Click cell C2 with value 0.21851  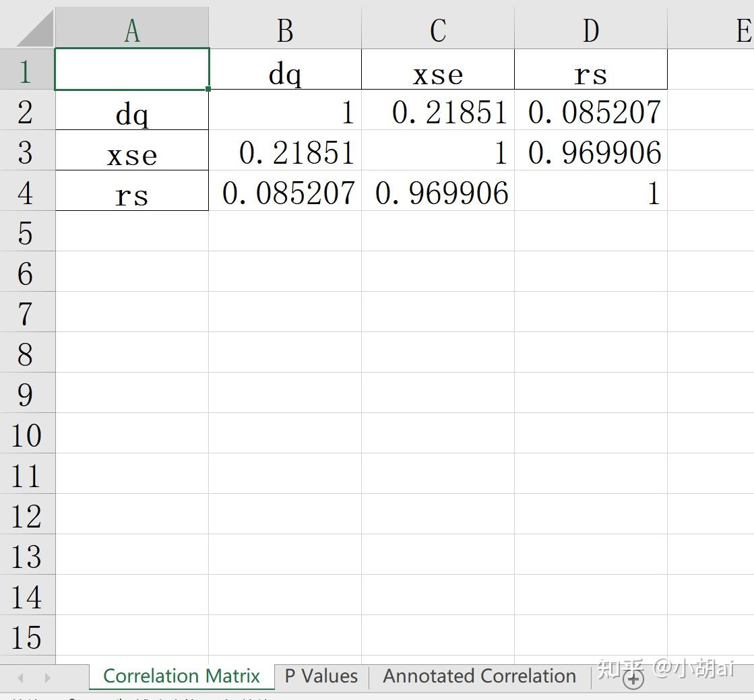438,110
